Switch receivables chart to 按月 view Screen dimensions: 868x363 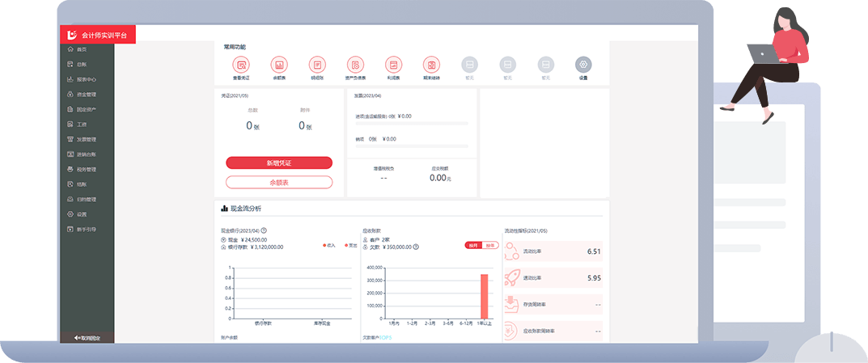pyautogui.click(x=472, y=245)
